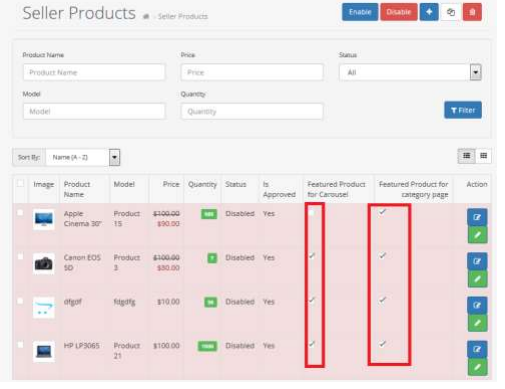Click the Filter button

point(463,110)
